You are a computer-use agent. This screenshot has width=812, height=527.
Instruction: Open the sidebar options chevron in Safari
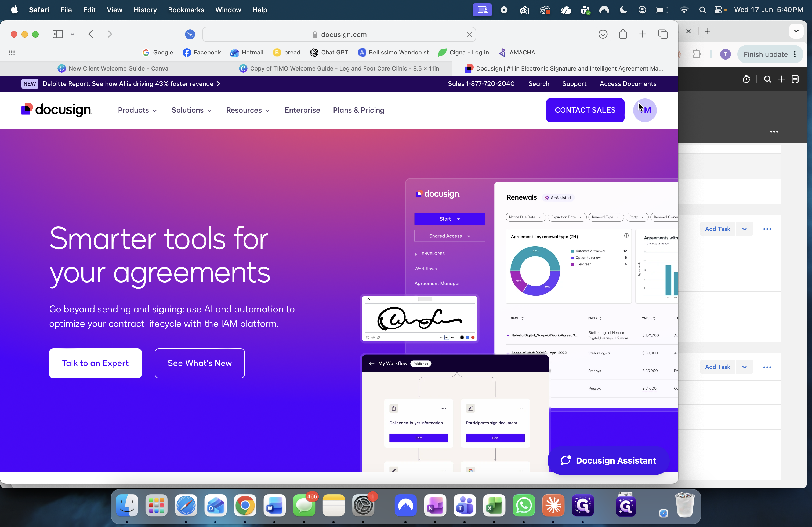72,34
